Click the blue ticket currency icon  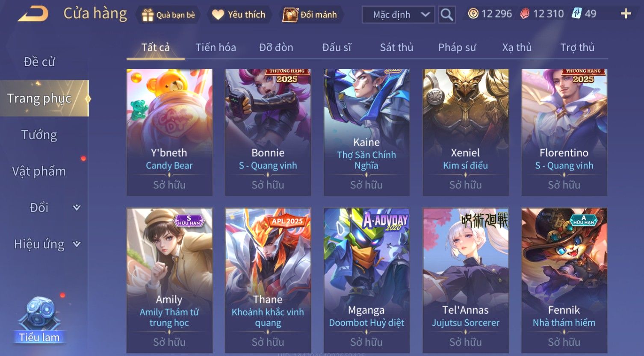pyautogui.click(x=577, y=14)
